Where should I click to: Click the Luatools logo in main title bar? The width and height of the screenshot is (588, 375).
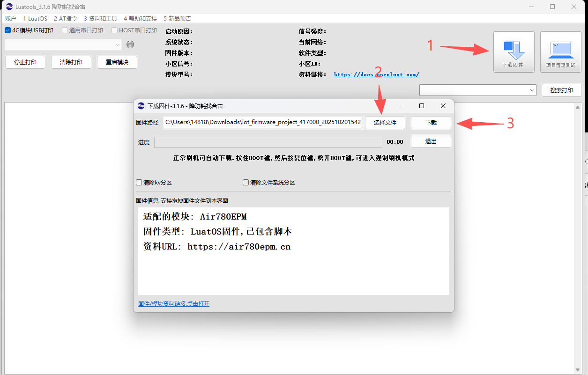tap(9, 7)
